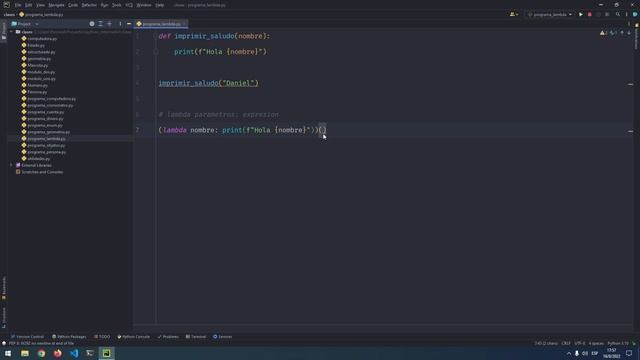Toggle the Bookmarks side tab
The height and width of the screenshot is (360, 640).
pyautogui.click(x=4, y=288)
